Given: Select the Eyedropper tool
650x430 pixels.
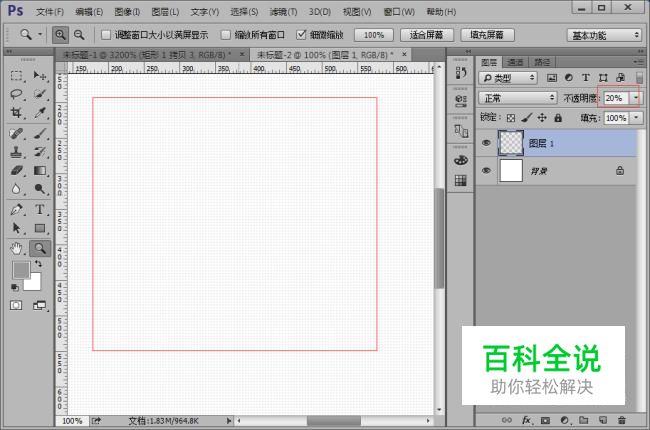Looking at the screenshot, I should [x=40, y=112].
